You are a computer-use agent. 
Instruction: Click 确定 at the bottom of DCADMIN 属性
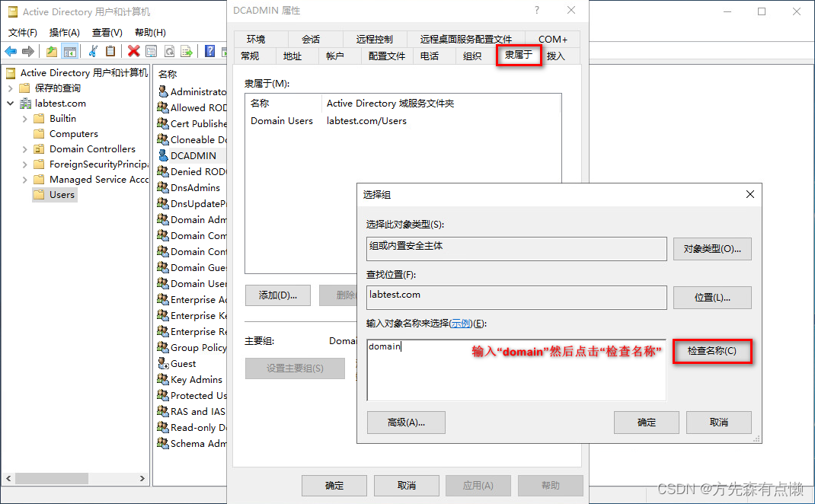[x=334, y=485]
